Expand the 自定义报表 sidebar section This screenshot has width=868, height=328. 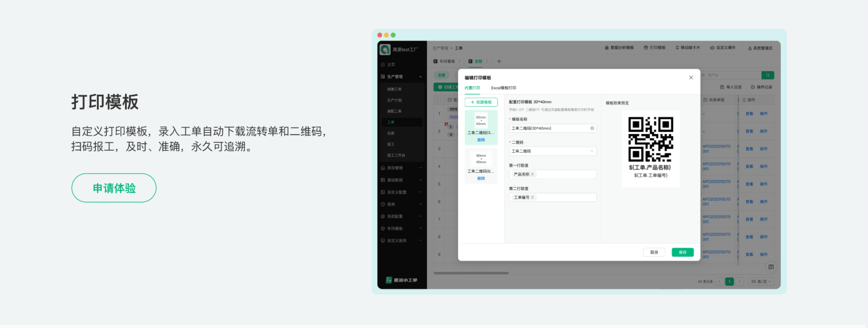coord(420,241)
